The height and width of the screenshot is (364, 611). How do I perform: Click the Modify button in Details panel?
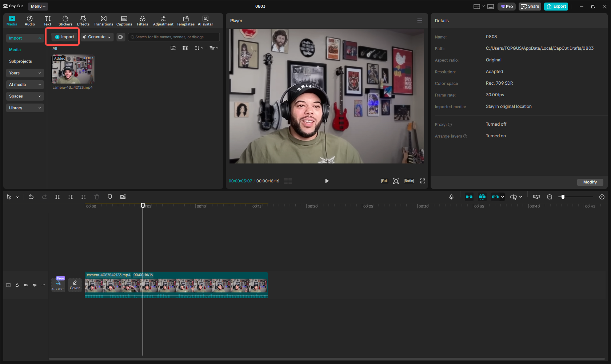click(x=590, y=182)
